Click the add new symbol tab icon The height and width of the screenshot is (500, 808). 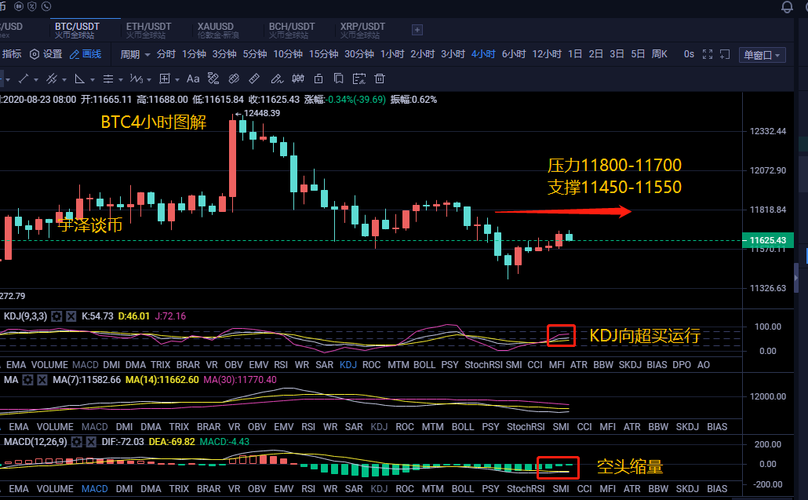[417, 30]
